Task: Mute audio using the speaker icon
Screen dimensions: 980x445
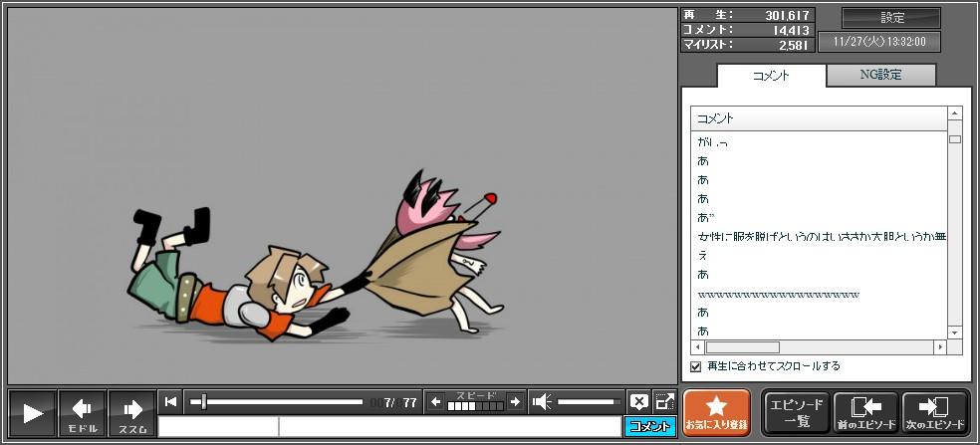Action: [x=542, y=402]
